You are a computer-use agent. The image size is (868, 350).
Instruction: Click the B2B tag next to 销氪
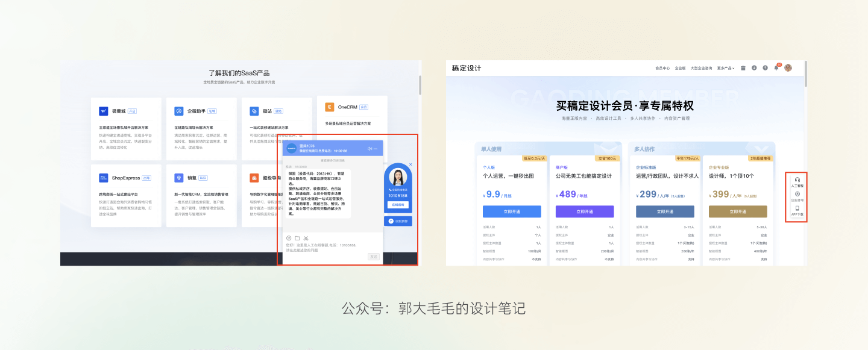point(203,178)
